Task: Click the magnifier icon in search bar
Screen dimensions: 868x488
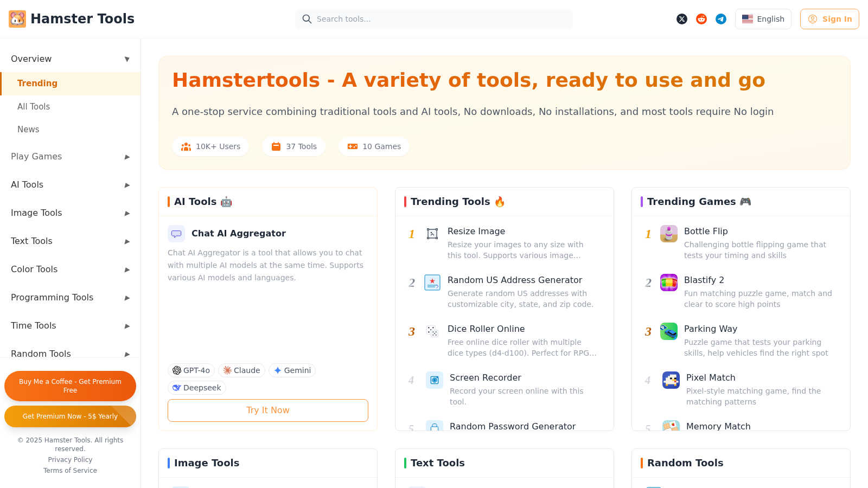Action: pyautogui.click(x=307, y=19)
